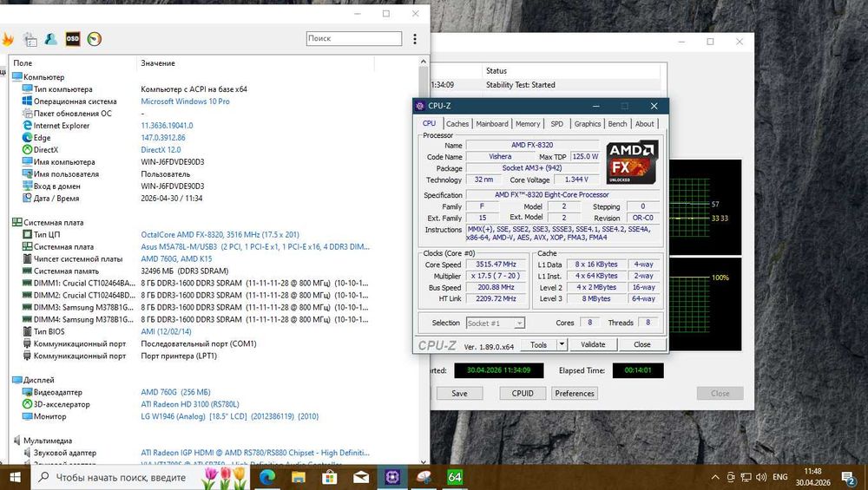The image size is (868, 490).
Task: Switch to the About tab in CPU-Z
Action: tap(644, 124)
